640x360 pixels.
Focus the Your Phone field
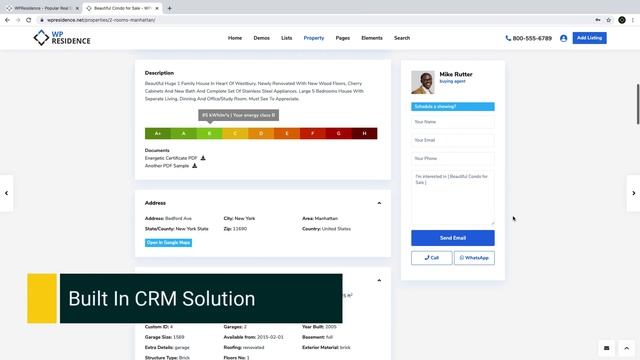pos(453,158)
